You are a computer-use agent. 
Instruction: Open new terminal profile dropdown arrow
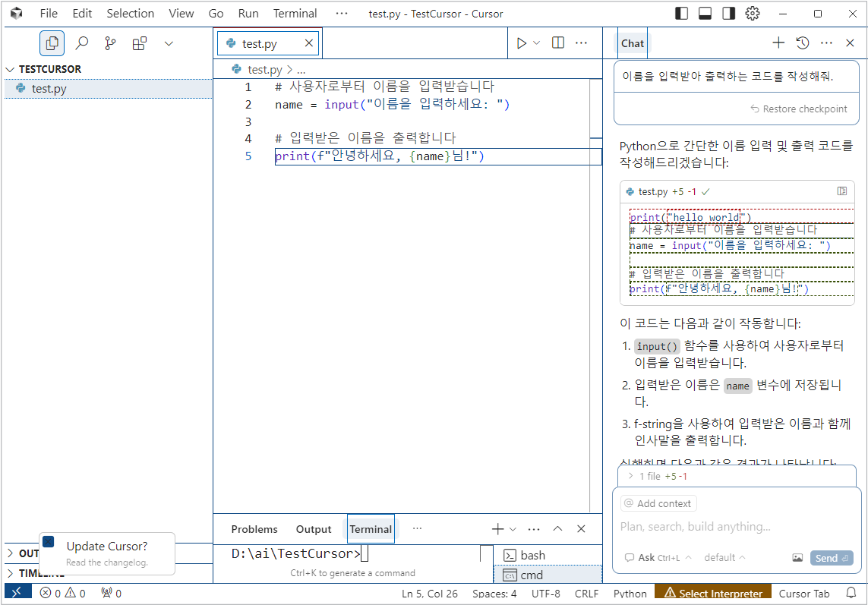(x=513, y=529)
